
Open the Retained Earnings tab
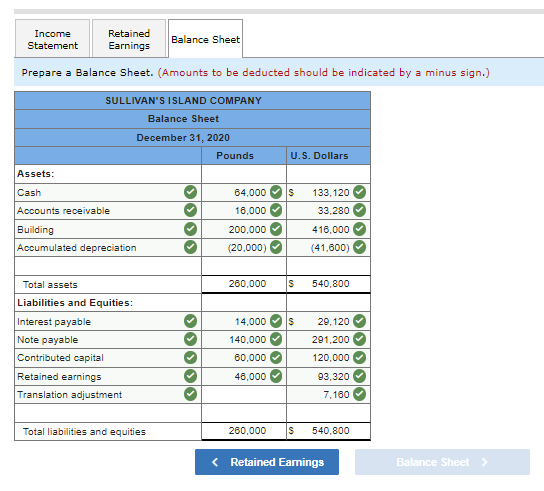[x=129, y=39]
